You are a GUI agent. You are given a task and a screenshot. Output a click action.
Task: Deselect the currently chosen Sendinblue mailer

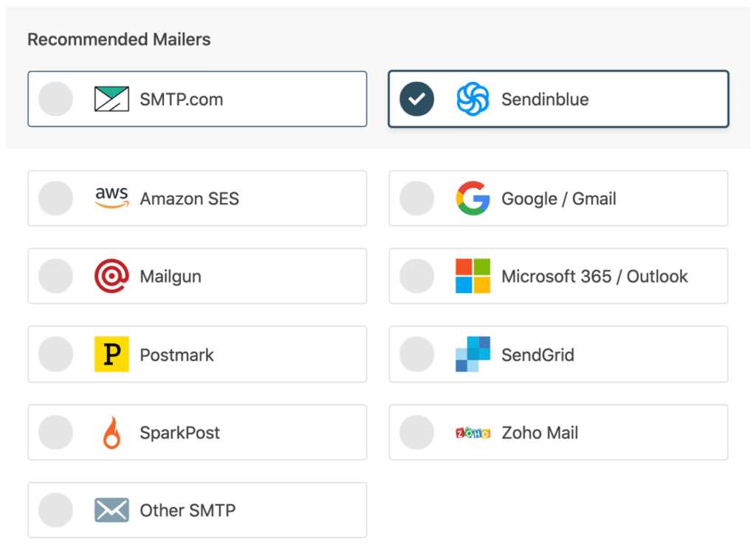point(416,99)
